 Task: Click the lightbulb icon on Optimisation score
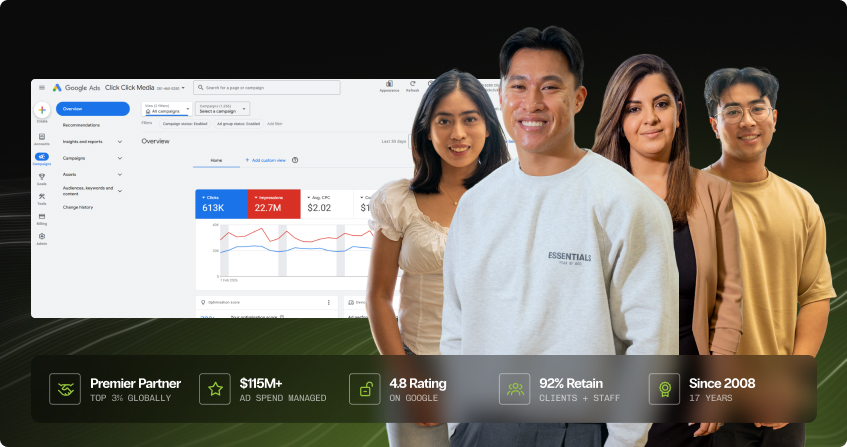[x=203, y=303]
